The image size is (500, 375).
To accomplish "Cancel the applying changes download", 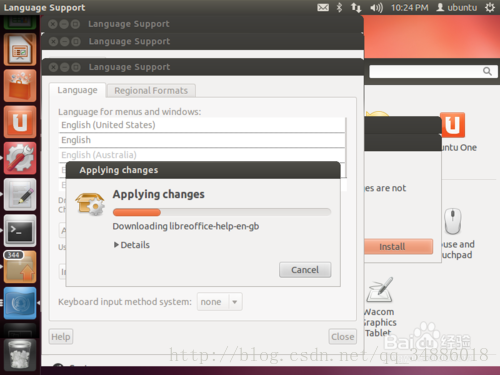I will 305,270.
